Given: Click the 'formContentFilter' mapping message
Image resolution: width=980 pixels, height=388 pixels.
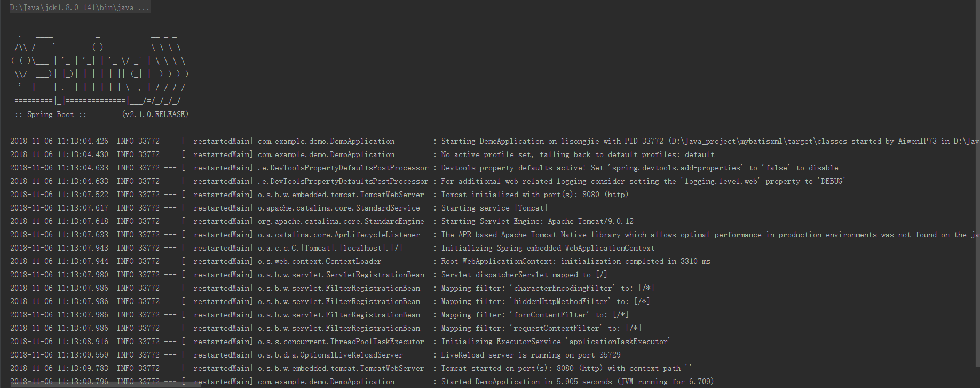Looking at the screenshot, I should (535, 315).
